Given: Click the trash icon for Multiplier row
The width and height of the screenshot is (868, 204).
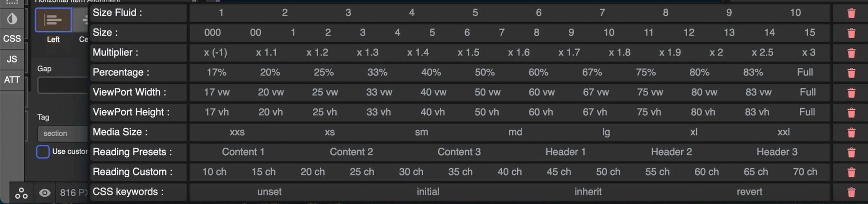Looking at the screenshot, I should (851, 53).
